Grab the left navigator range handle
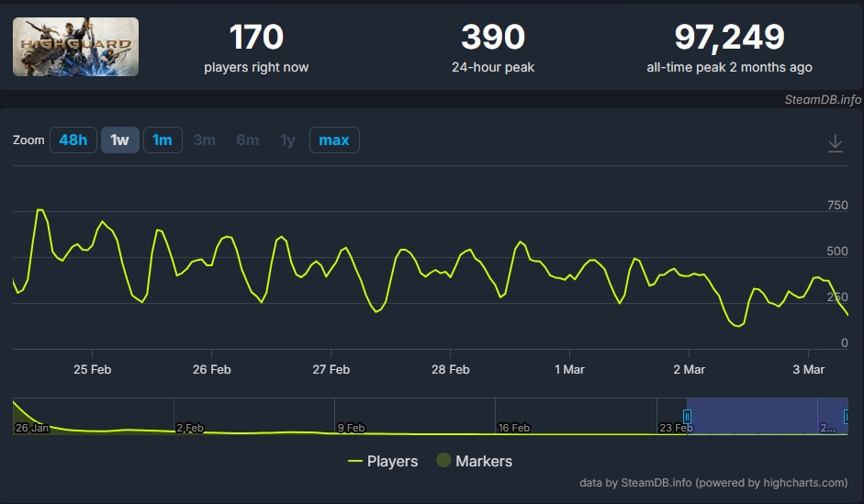The width and height of the screenshot is (864, 504). tap(687, 417)
